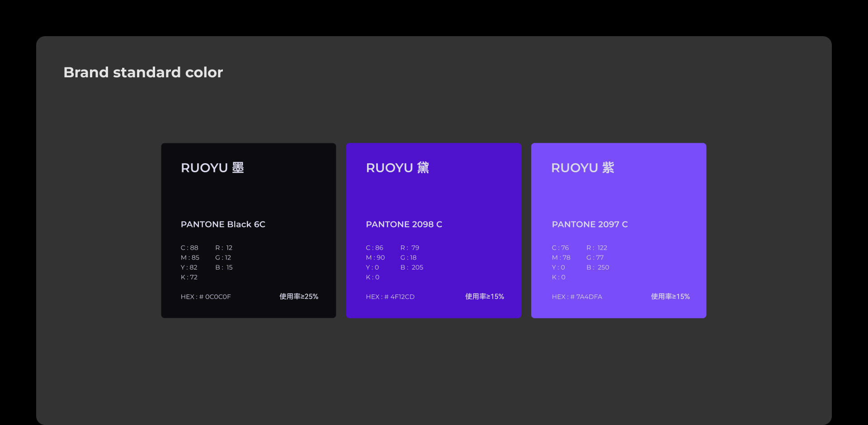Select the RUOYU 紫 card title
Screen dimensions: 868x425
pyautogui.click(x=582, y=168)
